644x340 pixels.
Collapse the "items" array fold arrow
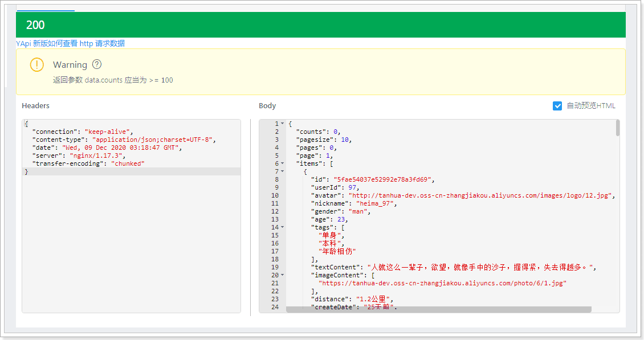click(282, 163)
